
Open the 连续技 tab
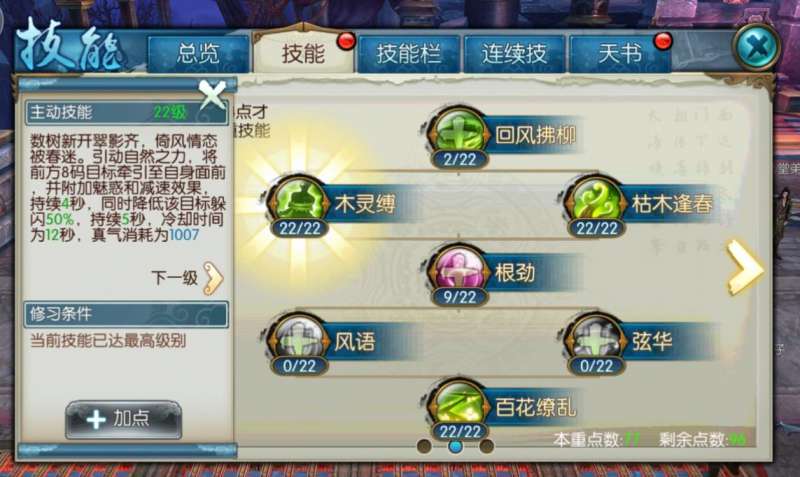(x=514, y=54)
